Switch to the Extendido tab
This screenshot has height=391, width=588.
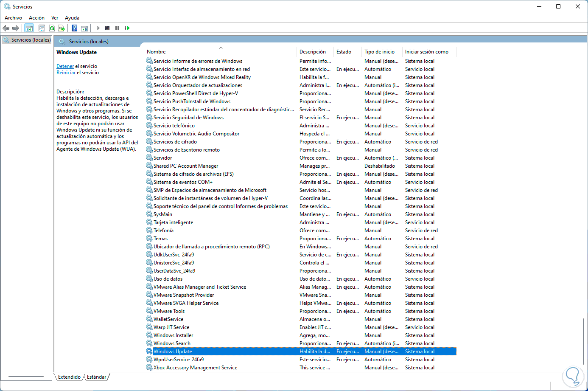click(x=69, y=377)
